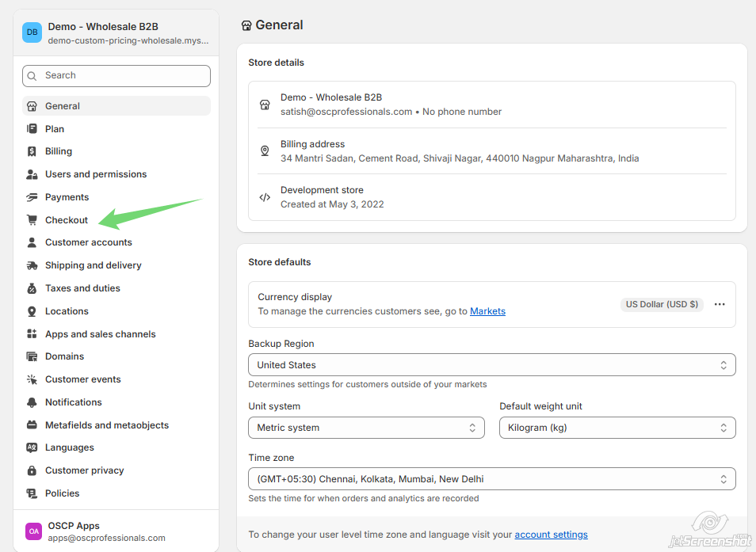
Task: Click the Markets link under Currency display
Action: click(x=487, y=310)
